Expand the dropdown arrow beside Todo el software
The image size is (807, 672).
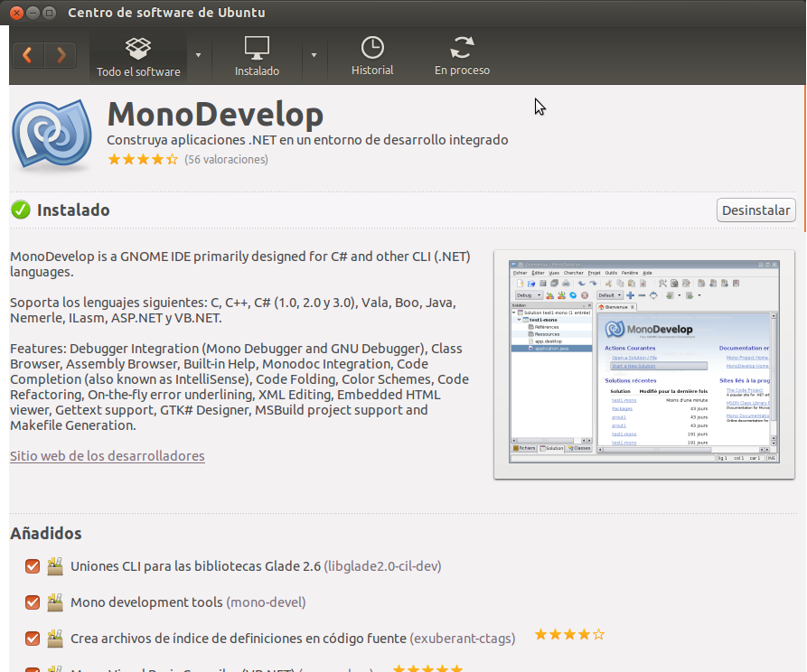198,55
